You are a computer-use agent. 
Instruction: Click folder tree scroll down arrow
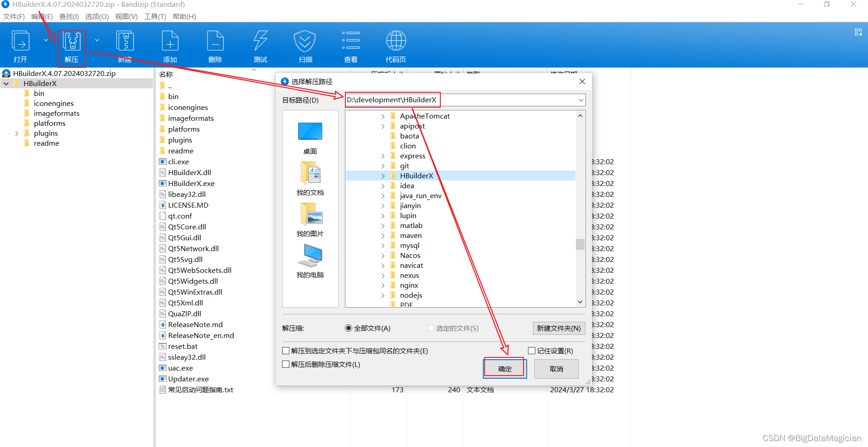580,302
